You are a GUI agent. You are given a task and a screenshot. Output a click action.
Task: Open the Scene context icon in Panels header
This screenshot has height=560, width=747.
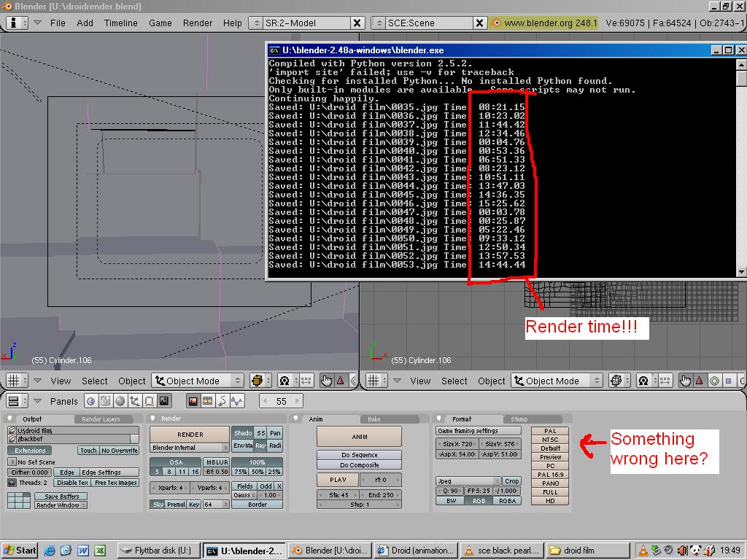pos(164,401)
